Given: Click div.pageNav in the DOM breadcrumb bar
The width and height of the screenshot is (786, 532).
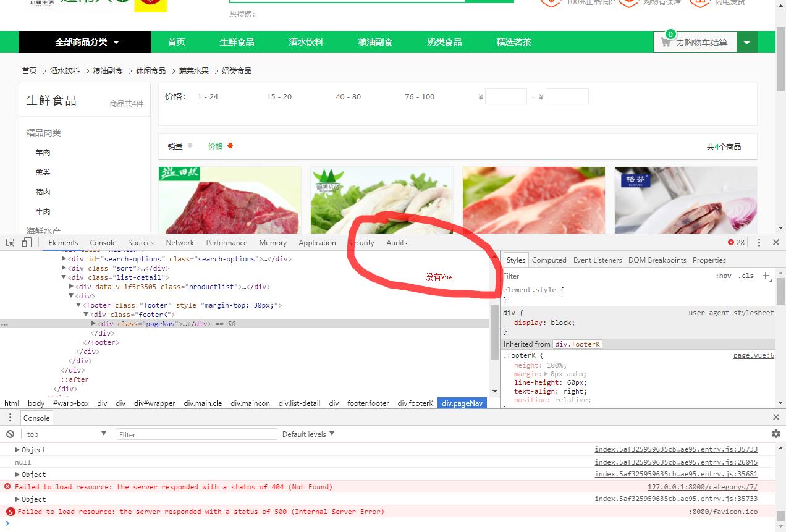Looking at the screenshot, I should pyautogui.click(x=462, y=403).
